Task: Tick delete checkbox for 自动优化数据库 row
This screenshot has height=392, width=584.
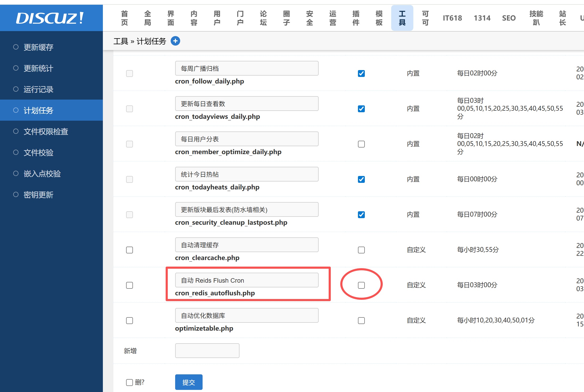Action: 130,321
